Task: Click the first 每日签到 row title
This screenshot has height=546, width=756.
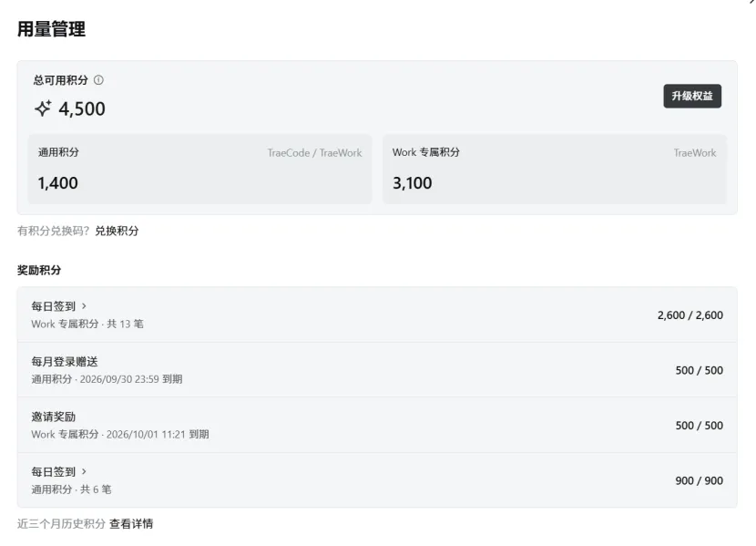Action: [54, 306]
